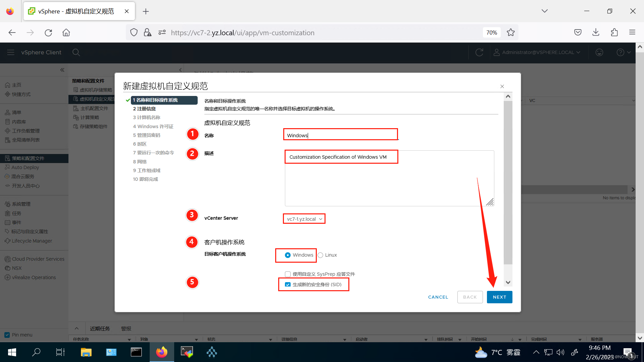
Task: Click dialog scrollbar up arrow
Action: (x=508, y=97)
